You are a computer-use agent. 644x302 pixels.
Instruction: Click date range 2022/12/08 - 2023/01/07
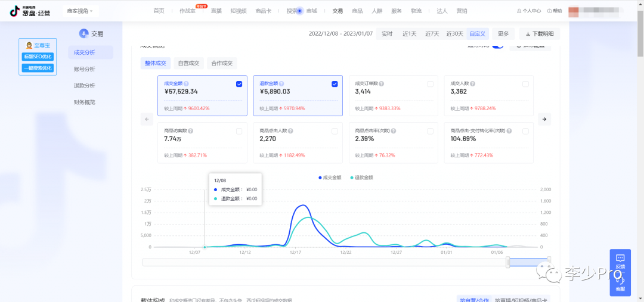340,33
